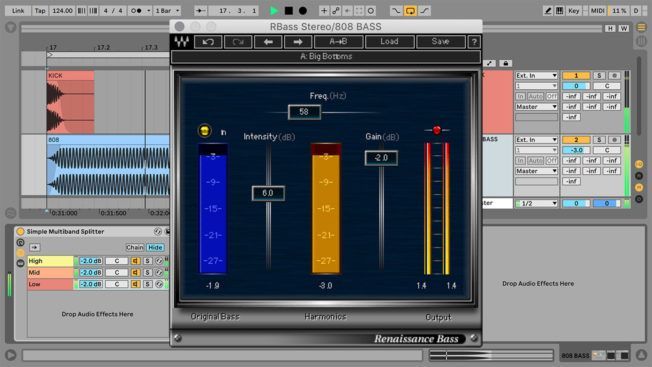Open 808 BASS track Ext. In dropdown
Screen dimensions: 652x367
pos(536,140)
